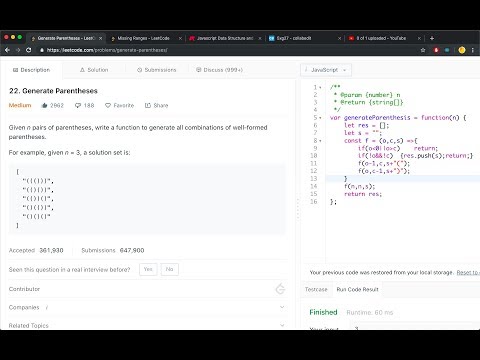Close the collabedit tab
Viewport: 480px width, 360px height.
click(x=340, y=38)
